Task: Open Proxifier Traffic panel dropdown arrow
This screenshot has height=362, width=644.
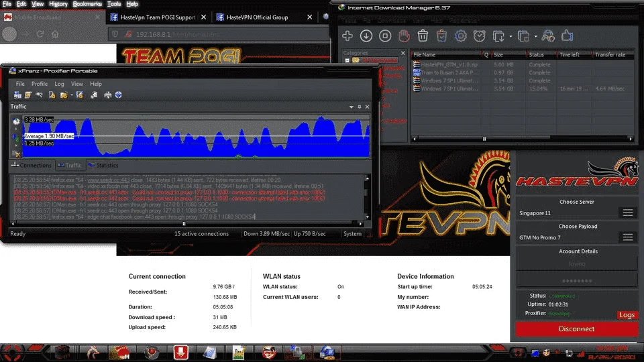Action: [351, 107]
